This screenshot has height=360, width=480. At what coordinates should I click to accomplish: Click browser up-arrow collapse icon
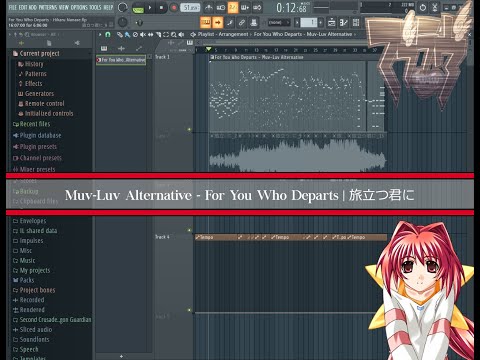click(x=15, y=34)
